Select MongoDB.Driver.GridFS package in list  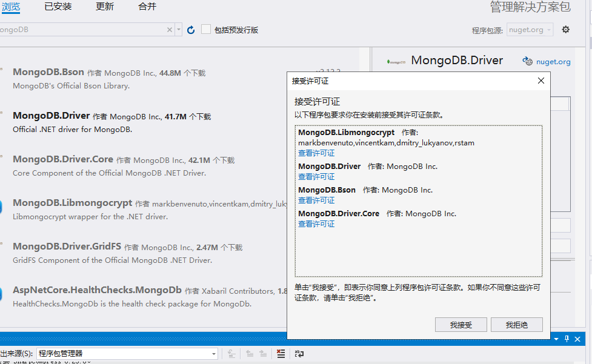[x=144, y=253]
